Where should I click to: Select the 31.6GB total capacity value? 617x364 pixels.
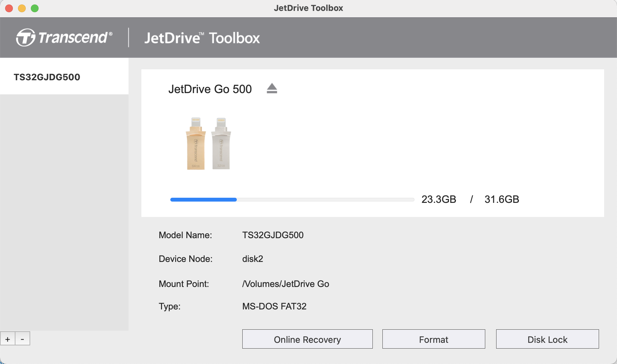coord(502,199)
